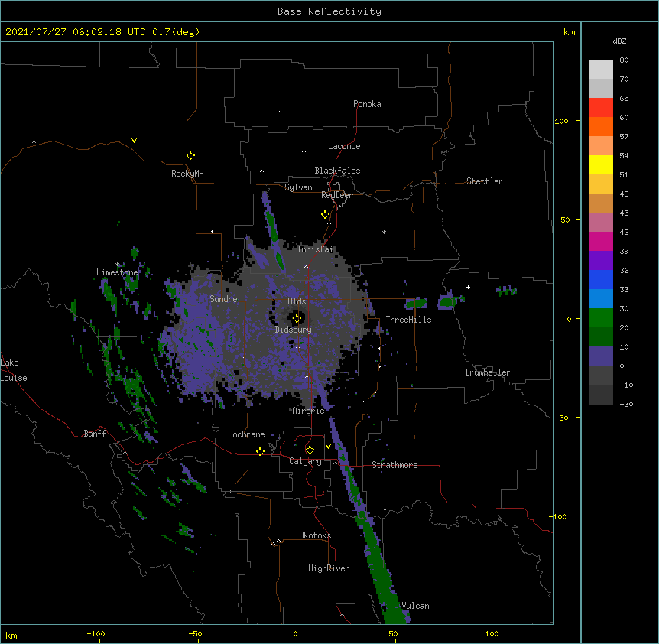
Task: Click the Blackfalds city label
Action: [x=337, y=171]
